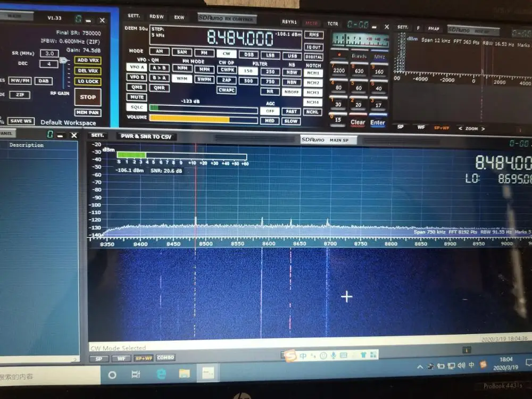Switch Aux SP to SP+WF view
The width and height of the screenshot is (532, 399).
click(442, 128)
